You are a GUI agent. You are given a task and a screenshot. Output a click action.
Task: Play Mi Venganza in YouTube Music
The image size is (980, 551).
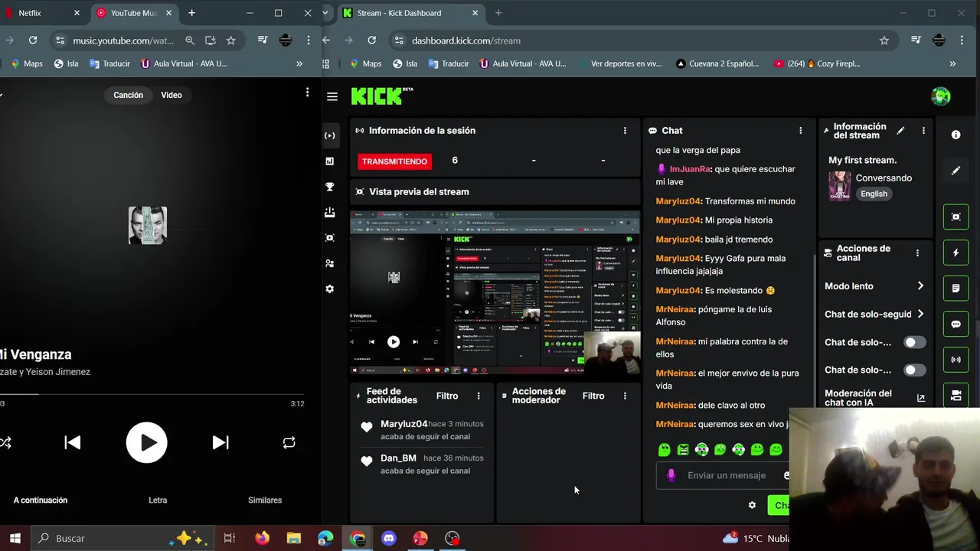(146, 442)
